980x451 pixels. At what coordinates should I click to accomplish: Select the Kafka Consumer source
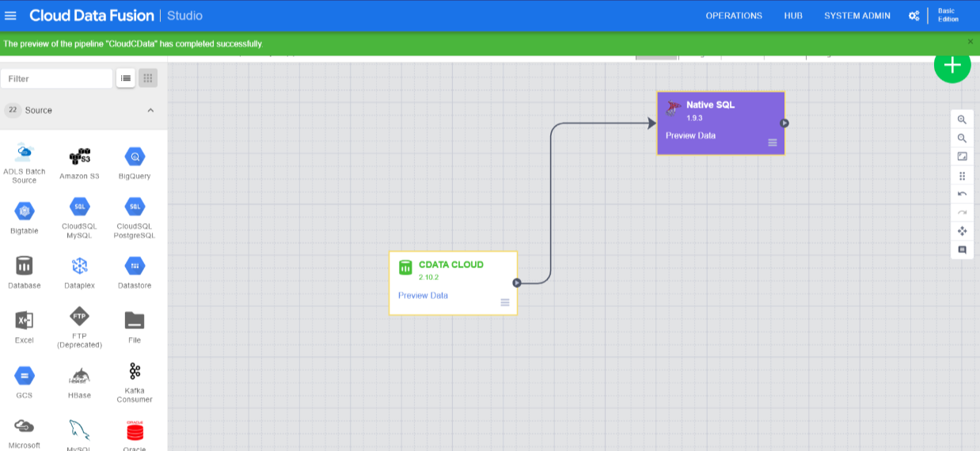pos(135,381)
